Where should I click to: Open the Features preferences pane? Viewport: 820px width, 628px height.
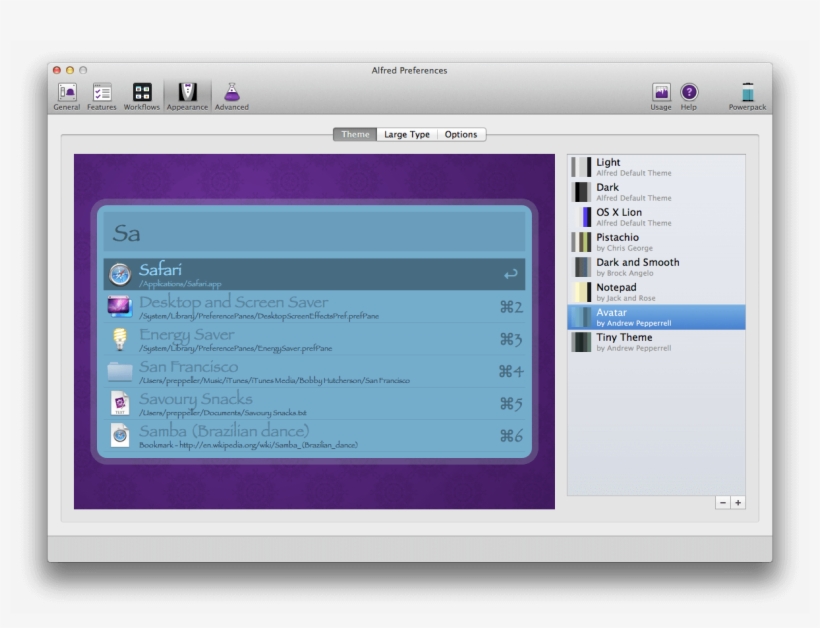pyautogui.click(x=101, y=97)
